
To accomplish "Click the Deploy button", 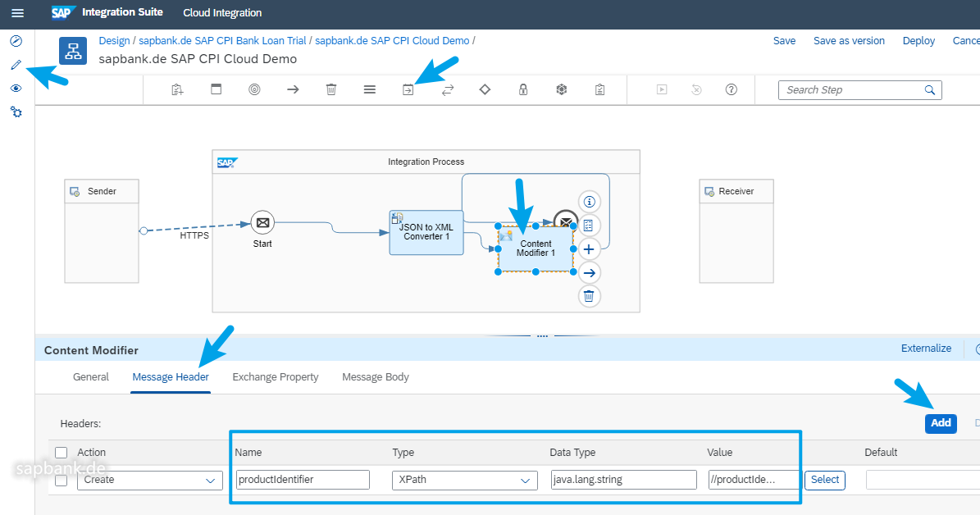I will pyautogui.click(x=918, y=41).
